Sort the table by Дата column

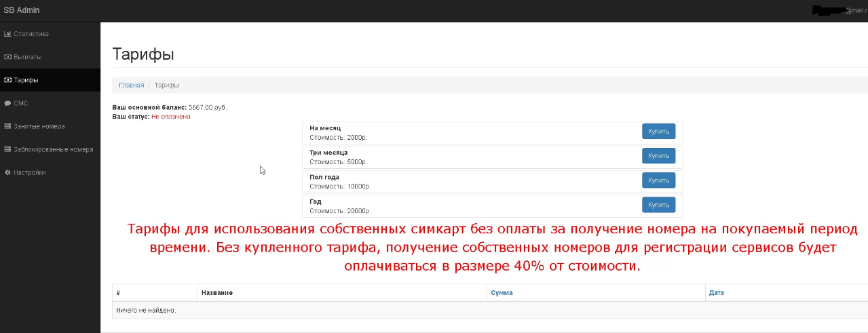(x=716, y=293)
